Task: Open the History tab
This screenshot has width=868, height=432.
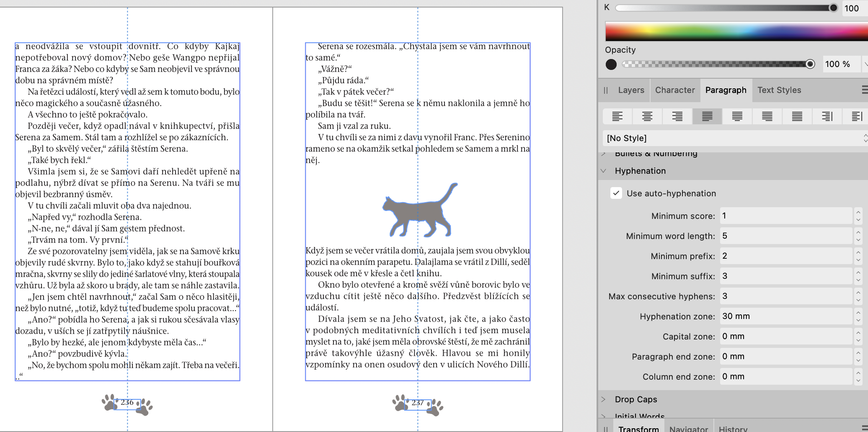Action: point(733,429)
